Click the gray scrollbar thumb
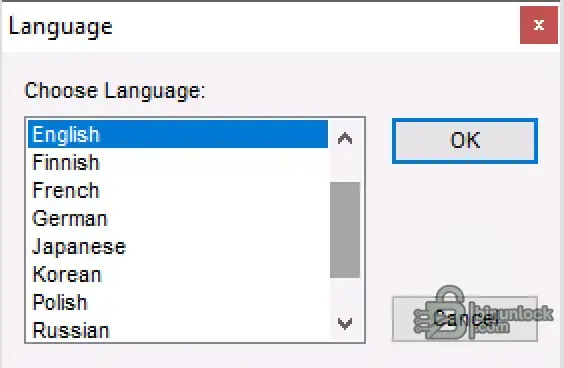Viewport: 564px width, 368px height. 345,230
